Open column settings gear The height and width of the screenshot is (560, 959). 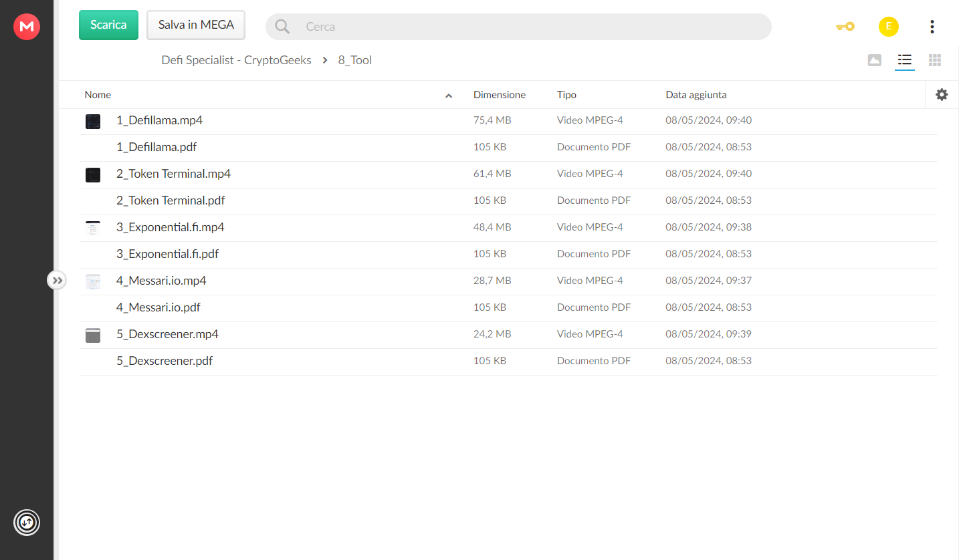[942, 95]
